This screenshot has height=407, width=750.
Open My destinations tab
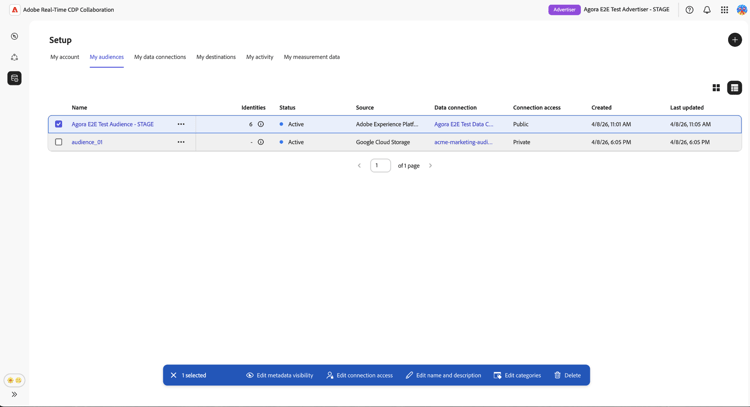tap(216, 57)
